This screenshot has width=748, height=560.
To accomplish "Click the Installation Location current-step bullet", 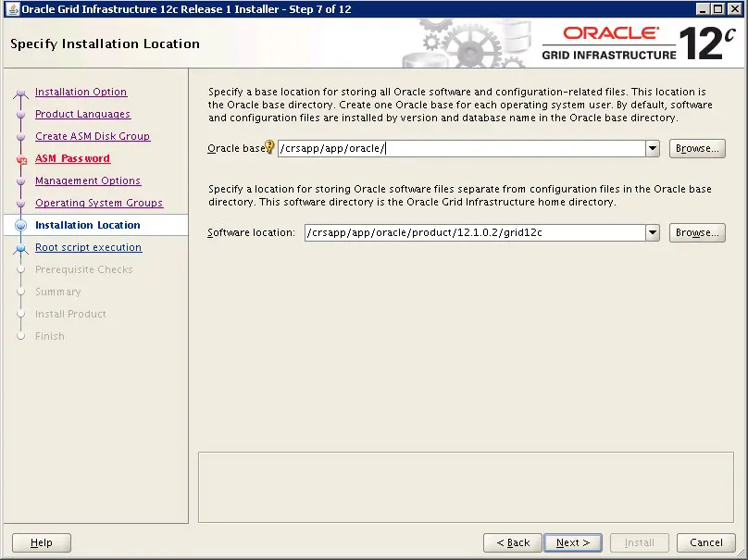I will 20,225.
